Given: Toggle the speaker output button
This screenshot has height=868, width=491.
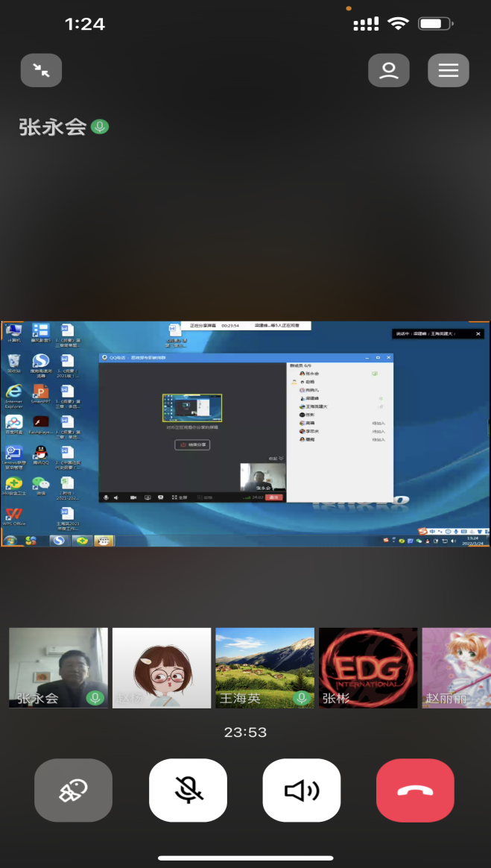Looking at the screenshot, I should coord(302,790).
